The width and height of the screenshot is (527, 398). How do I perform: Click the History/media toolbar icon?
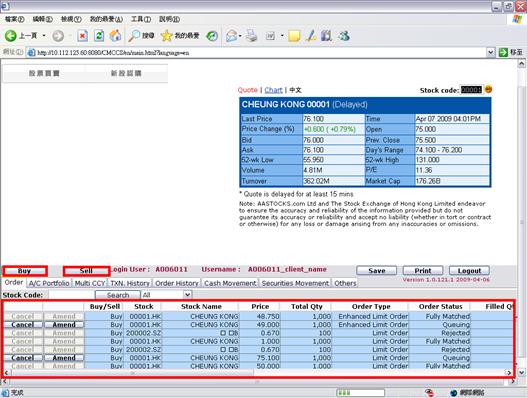(x=212, y=36)
